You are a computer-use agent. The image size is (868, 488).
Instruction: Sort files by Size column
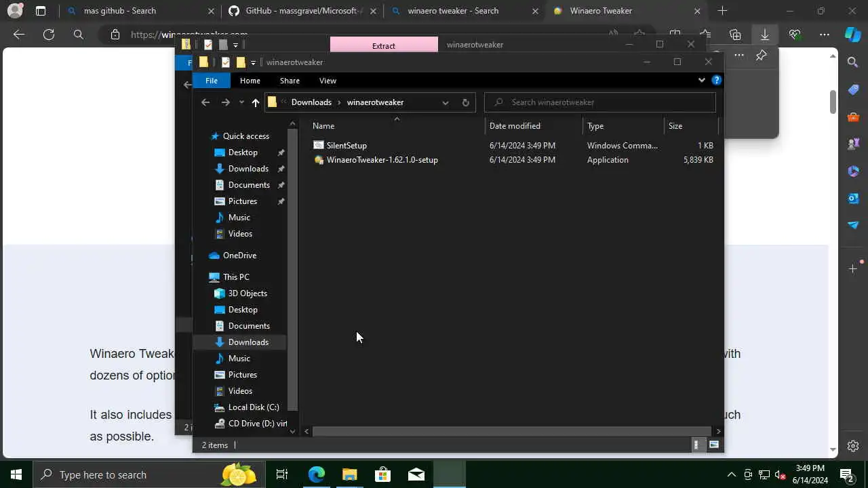coord(690,126)
